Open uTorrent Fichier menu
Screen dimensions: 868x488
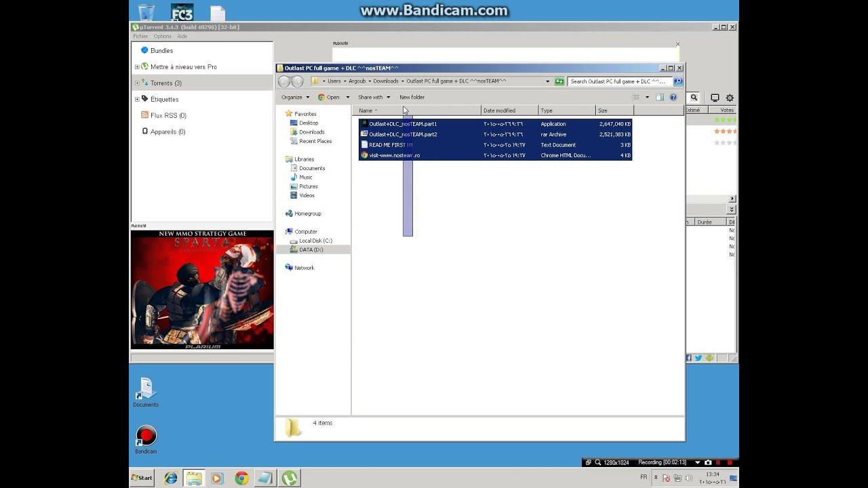tap(140, 37)
